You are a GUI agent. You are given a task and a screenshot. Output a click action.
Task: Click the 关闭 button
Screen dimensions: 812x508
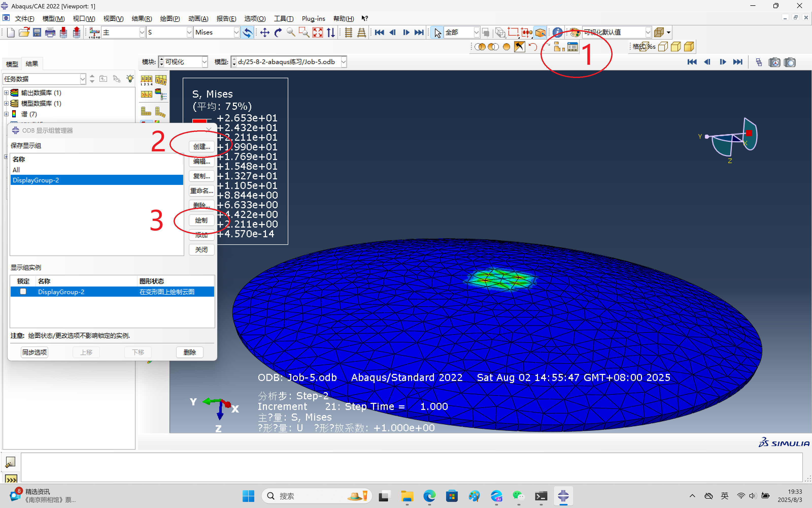202,250
